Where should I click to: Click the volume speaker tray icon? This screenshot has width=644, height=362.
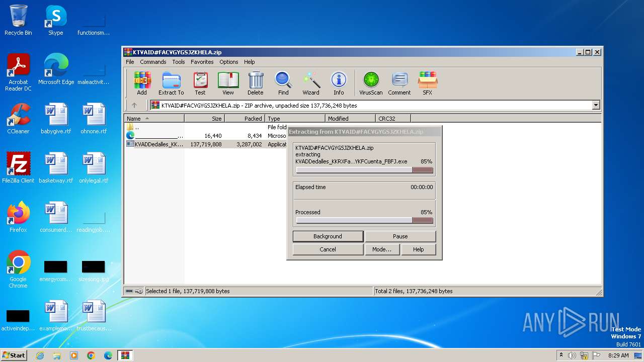pyautogui.click(x=572, y=355)
